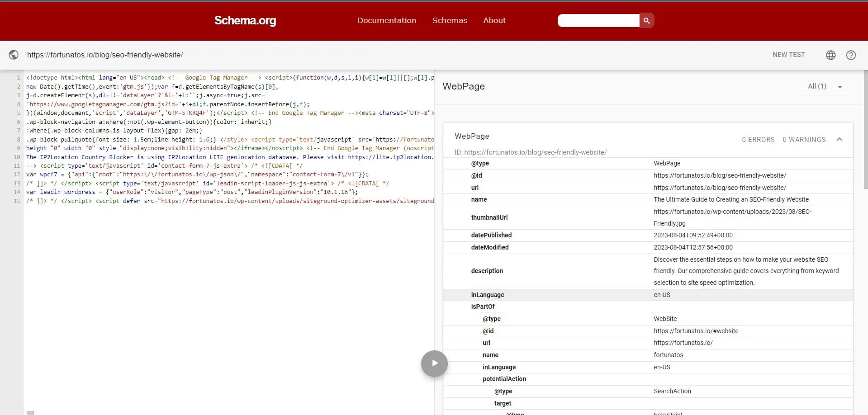868x415 pixels.
Task: Focus the Schema.org search field
Action: (x=598, y=20)
